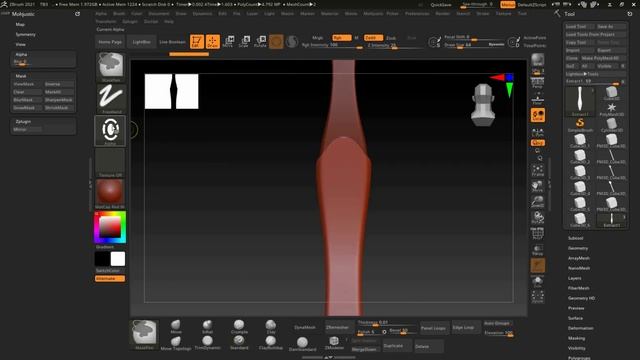Screen dimensions: 640x360
Task: Click the Zoom3D icon in right shelf
Action: click(538, 202)
